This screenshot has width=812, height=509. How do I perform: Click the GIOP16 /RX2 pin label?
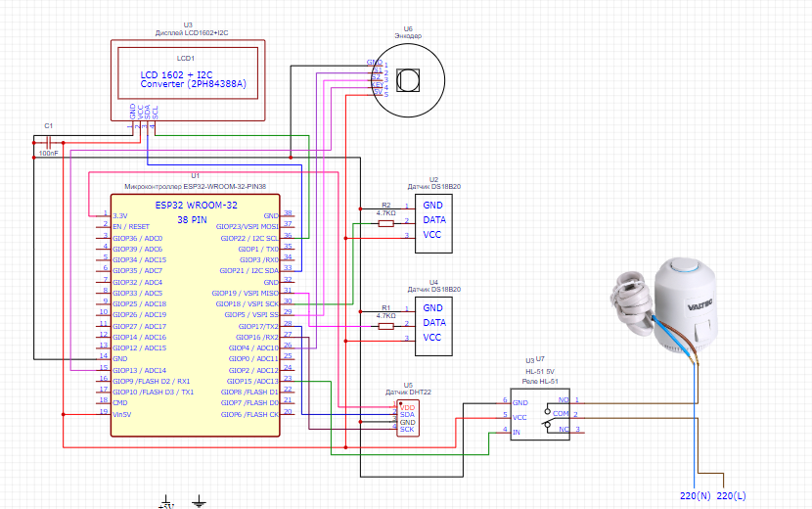(x=257, y=337)
